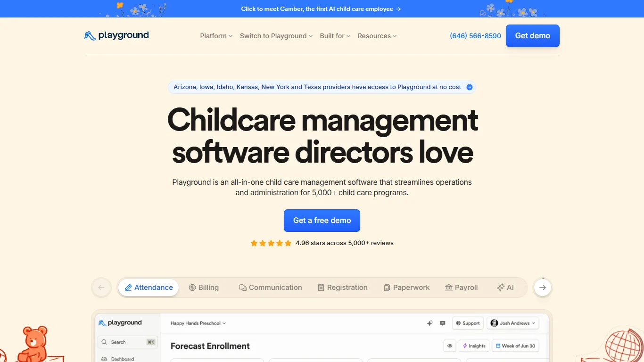The height and width of the screenshot is (362, 644).
Task: Click the clipboard icon beside Registration
Action: pyautogui.click(x=321, y=288)
